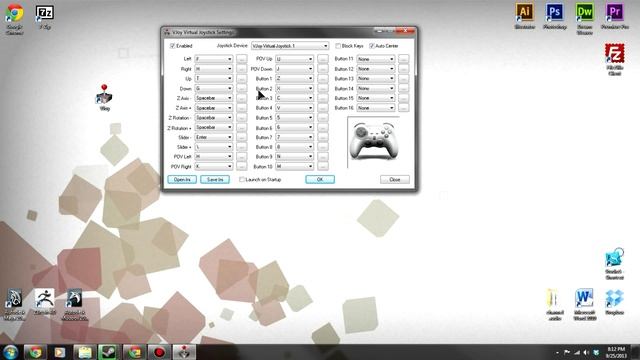Click the first Chrome icon in taskbar
The image size is (640, 360).
point(35,352)
